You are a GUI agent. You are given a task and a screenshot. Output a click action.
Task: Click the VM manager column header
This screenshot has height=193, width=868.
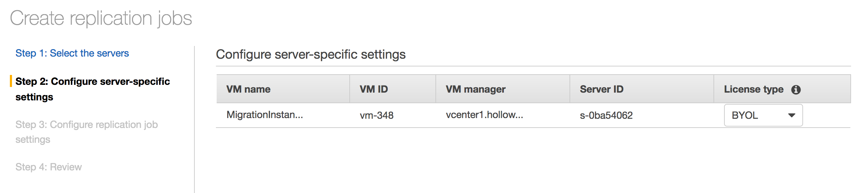[x=475, y=89]
